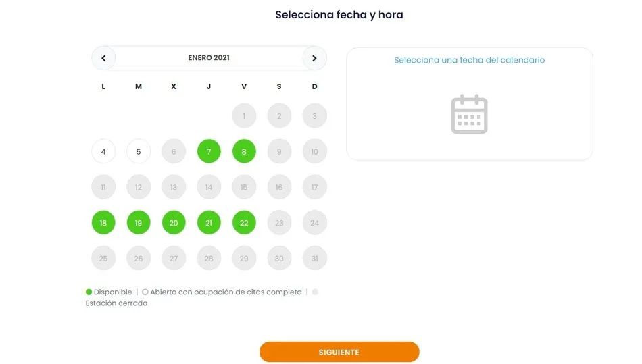
Task: Select available date 7 in calendar
Action: pos(209,152)
